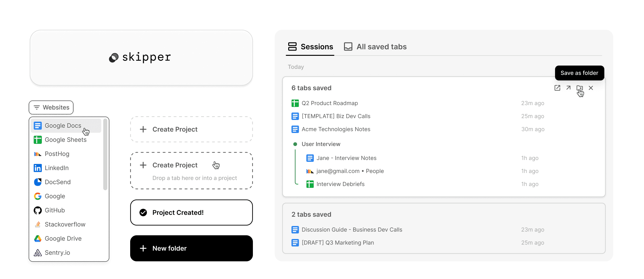
Task: Switch to the Sessions tab
Action: point(310,46)
